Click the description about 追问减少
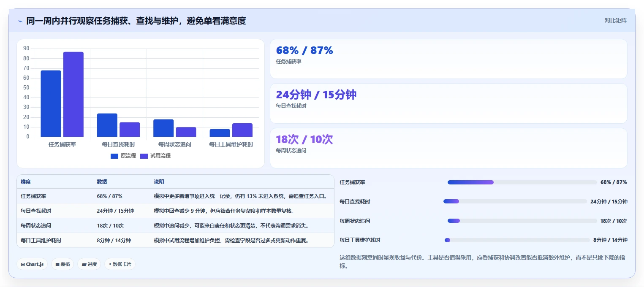Viewport: 644px width, 287px height. coord(231,226)
